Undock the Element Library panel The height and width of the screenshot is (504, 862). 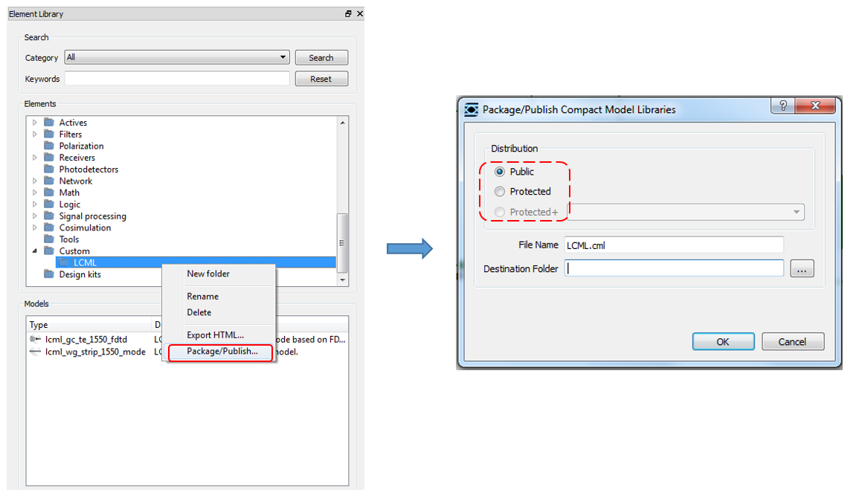(x=348, y=14)
